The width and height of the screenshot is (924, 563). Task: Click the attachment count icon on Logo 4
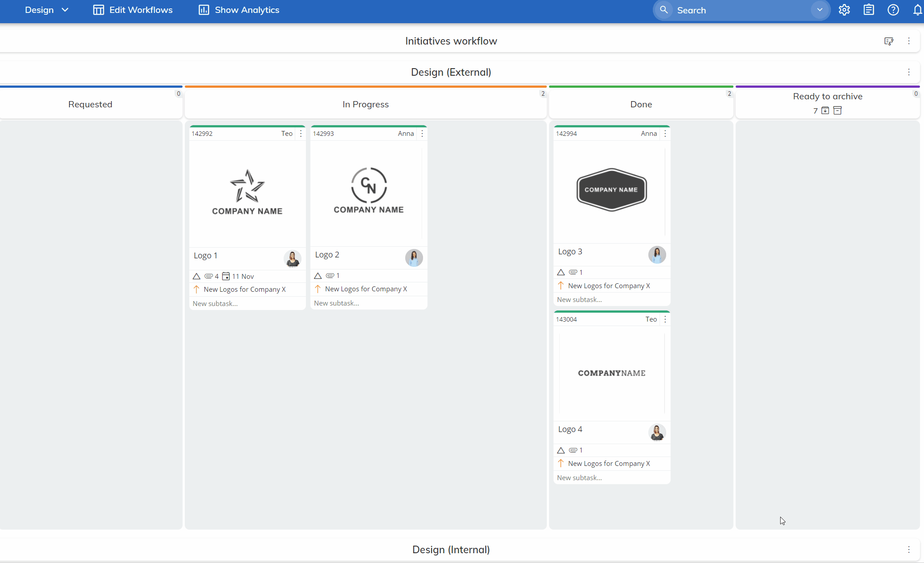(574, 450)
